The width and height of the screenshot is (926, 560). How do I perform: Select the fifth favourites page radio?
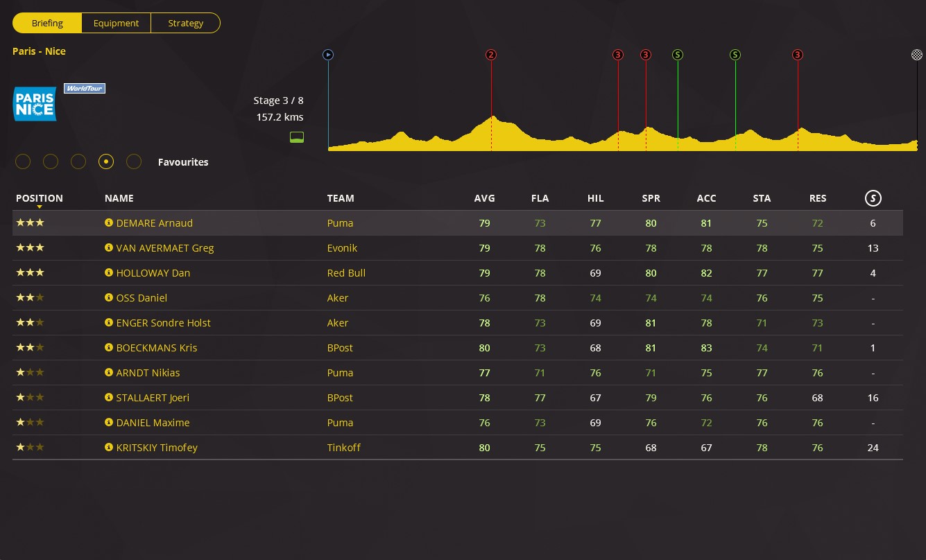[134, 161]
